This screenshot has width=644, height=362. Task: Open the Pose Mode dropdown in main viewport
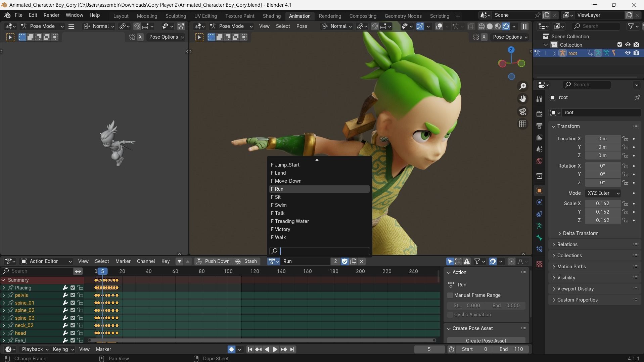coord(231,26)
